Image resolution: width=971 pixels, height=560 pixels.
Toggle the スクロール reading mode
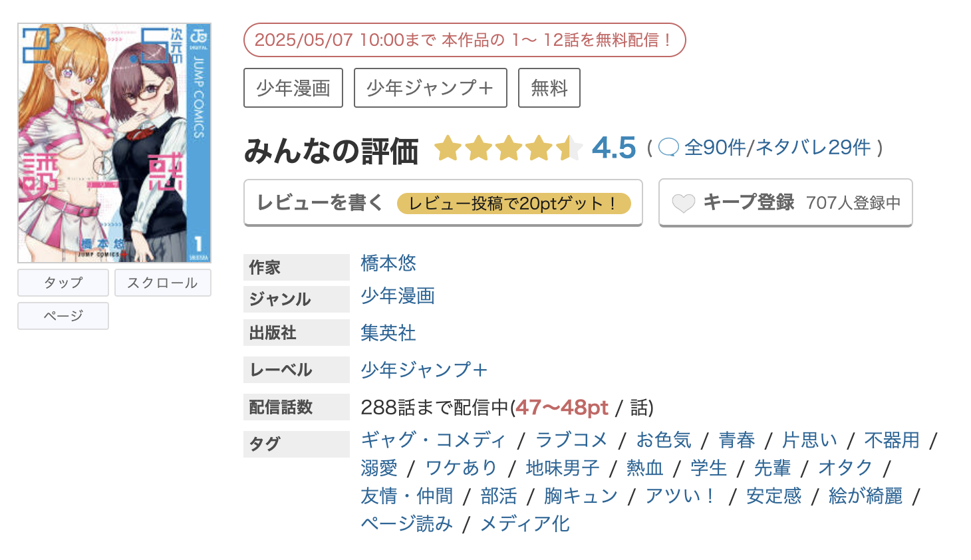point(162,282)
